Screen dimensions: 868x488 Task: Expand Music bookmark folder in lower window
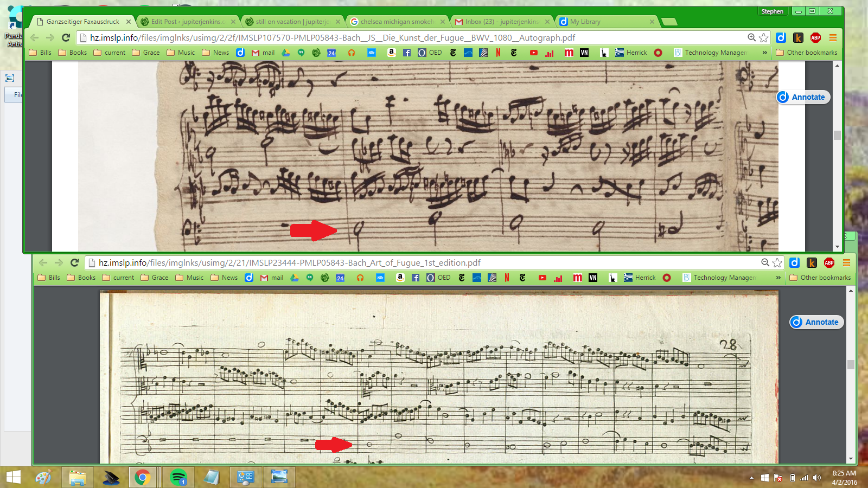click(189, 278)
